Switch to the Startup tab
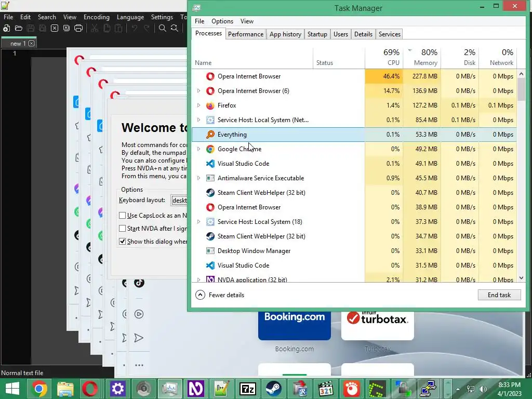Viewport: 532px width, 399px height. (317, 34)
